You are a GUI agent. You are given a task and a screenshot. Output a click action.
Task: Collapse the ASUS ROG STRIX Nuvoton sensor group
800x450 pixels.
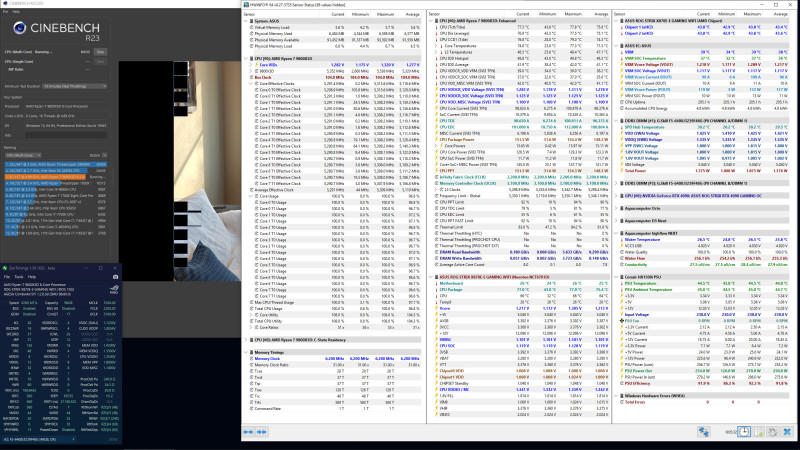tap(431, 277)
